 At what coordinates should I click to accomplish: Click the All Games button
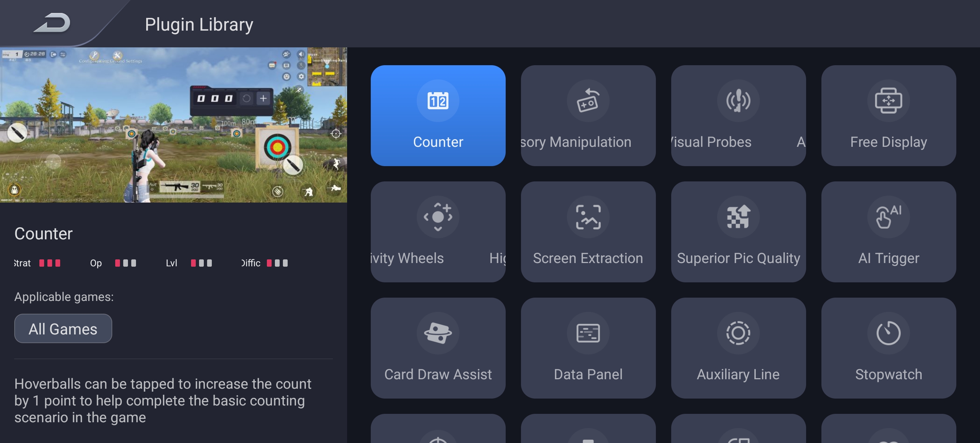(63, 329)
